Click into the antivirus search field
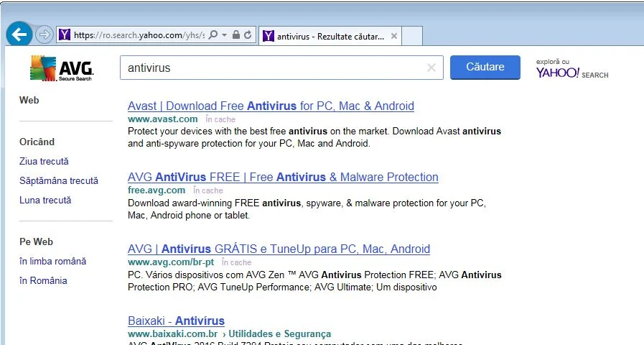The height and width of the screenshot is (345, 644). pyautogui.click(x=281, y=68)
